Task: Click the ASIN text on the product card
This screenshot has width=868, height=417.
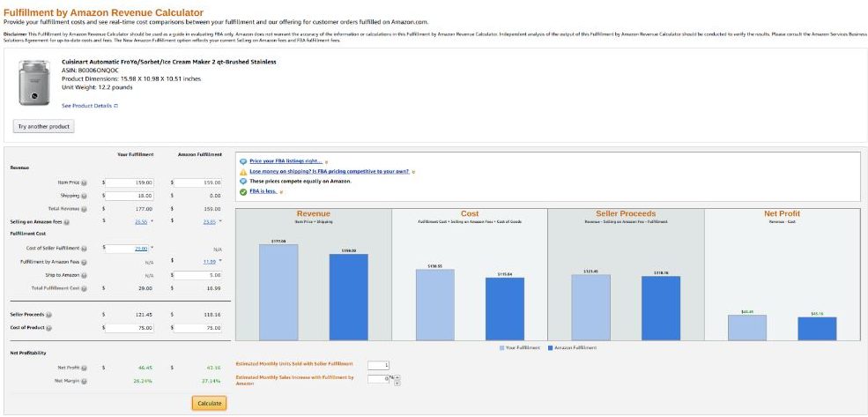Action: click(90, 71)
